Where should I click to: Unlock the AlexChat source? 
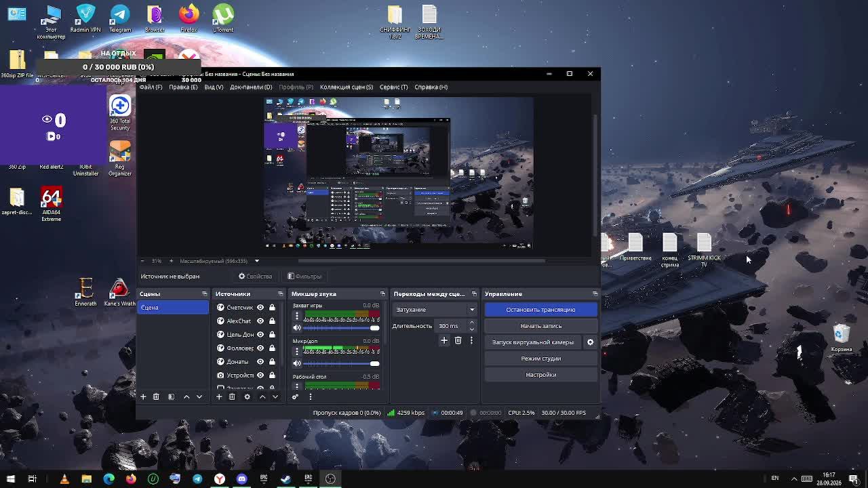(272, 321)
